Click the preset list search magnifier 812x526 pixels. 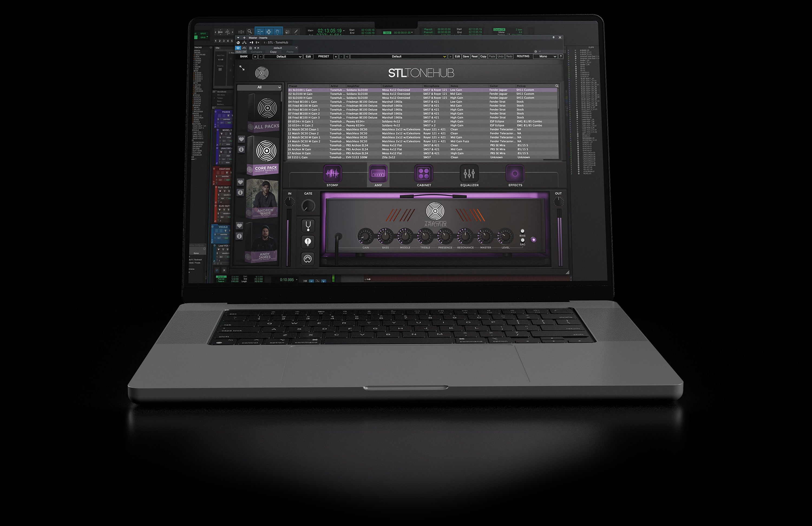pos(557,86)
